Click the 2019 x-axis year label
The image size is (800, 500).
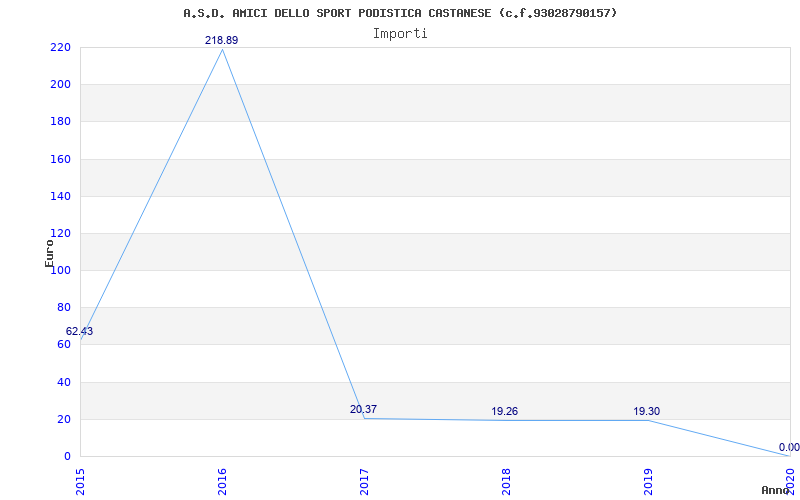pos(648,482)
